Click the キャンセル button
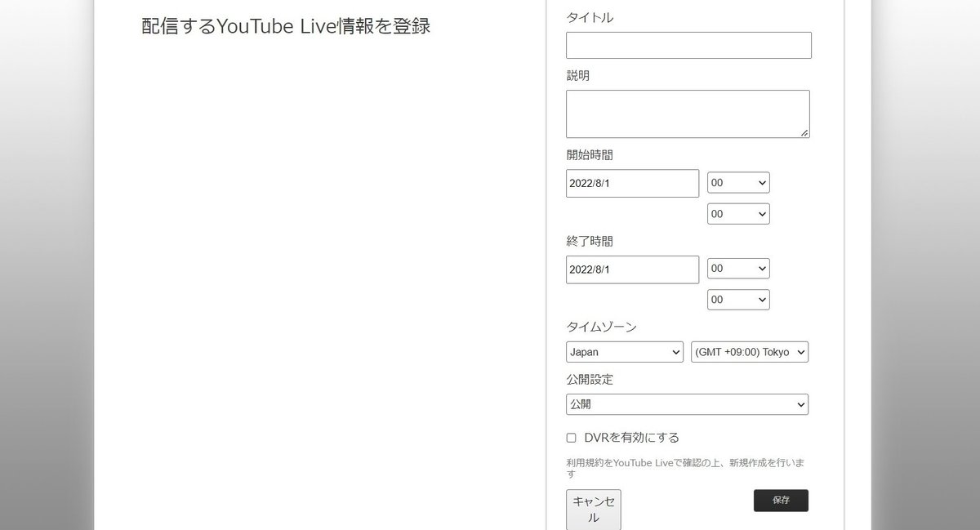This screenshot has height=530, width=980. point(594,510)
